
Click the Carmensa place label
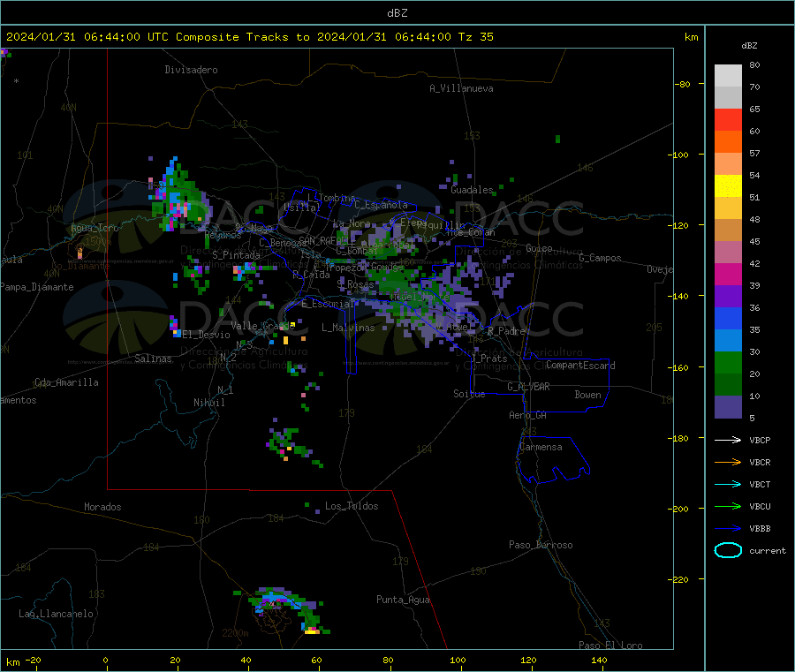[541, 447]
